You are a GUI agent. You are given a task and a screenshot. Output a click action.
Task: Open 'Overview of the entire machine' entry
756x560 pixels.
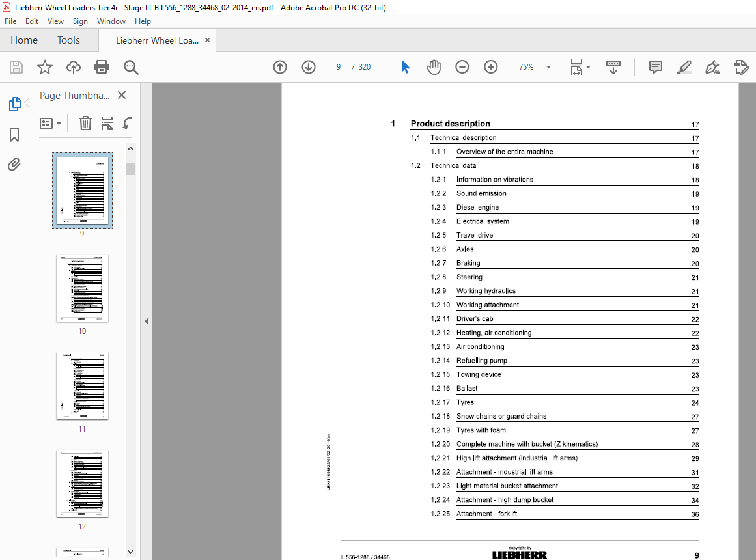[505, 152]
